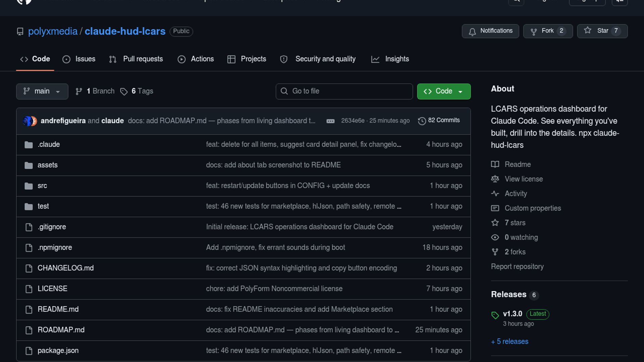Click the 6 Tags icon link

tap(124, 92)
